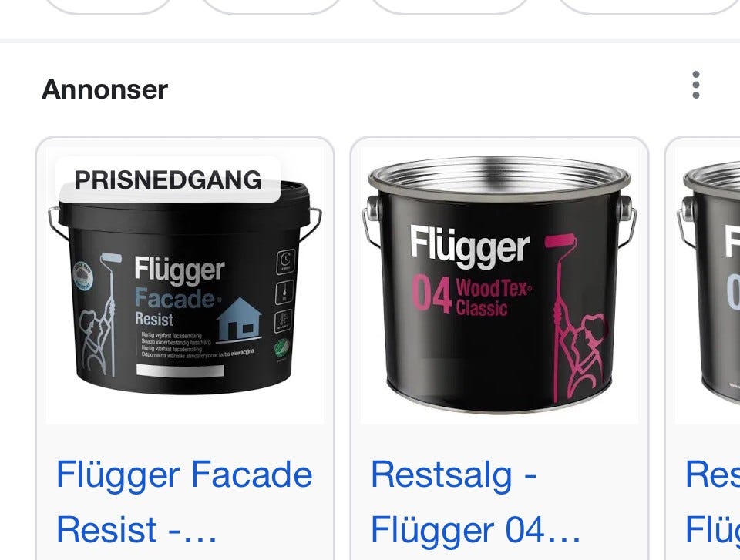Select the 04 Wood Tex Classic can image

(499, 286)
